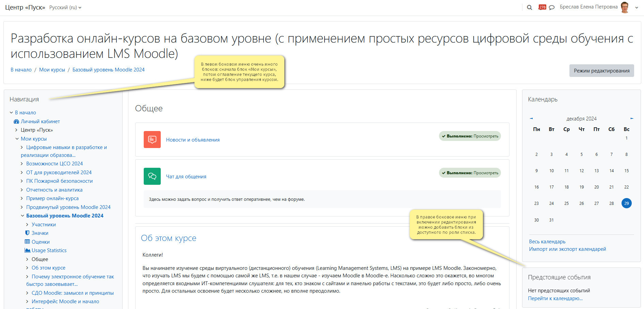Click the Чат для общения chat icon
644x309 pixels.
coord(152,176)
